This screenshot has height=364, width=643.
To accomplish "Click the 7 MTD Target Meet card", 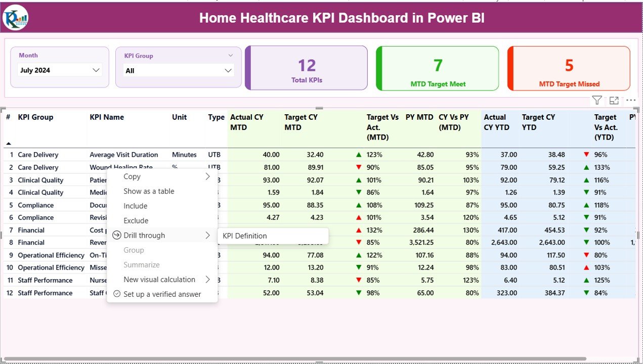I will [x=437, y=68].
